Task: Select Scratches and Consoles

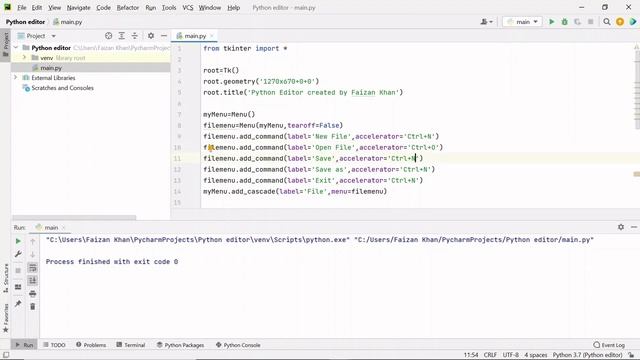Action: tap(62, 88)
